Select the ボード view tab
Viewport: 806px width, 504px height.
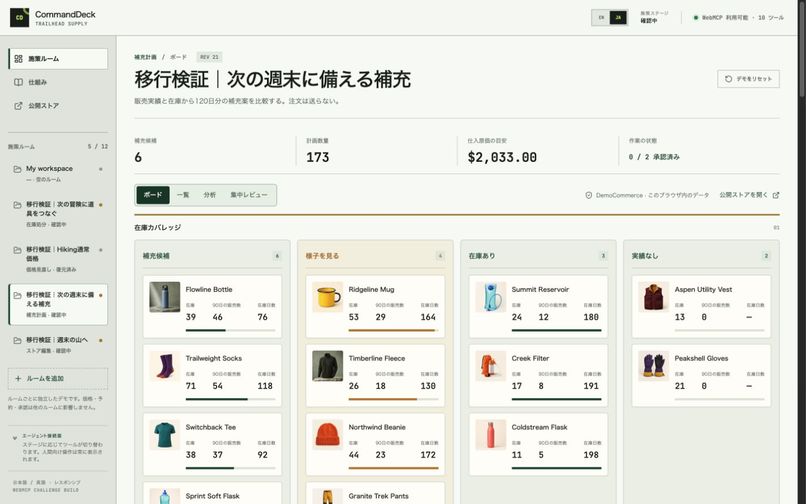(x=153, y=195)
